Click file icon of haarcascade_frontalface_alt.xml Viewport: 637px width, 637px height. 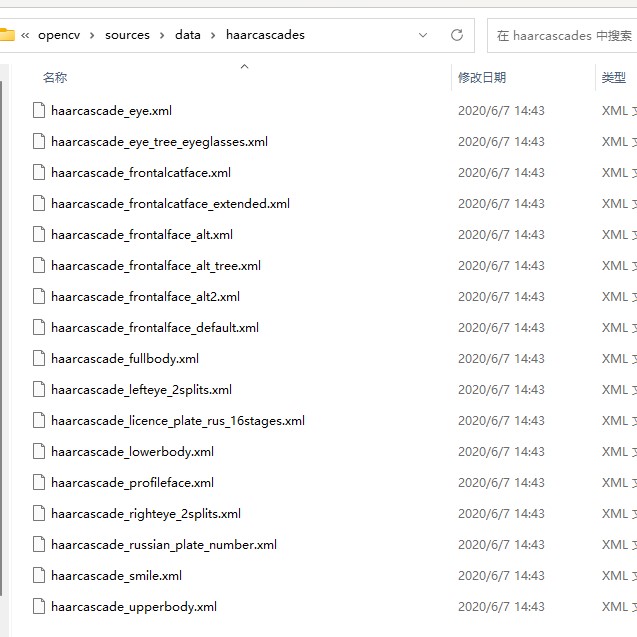(39, 234)
